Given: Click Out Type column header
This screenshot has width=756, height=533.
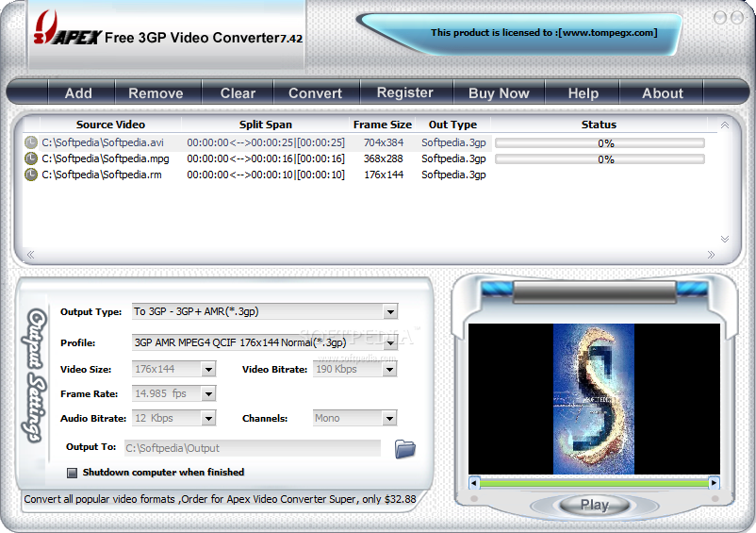Looking at the screenshot, I should (452, 125).
